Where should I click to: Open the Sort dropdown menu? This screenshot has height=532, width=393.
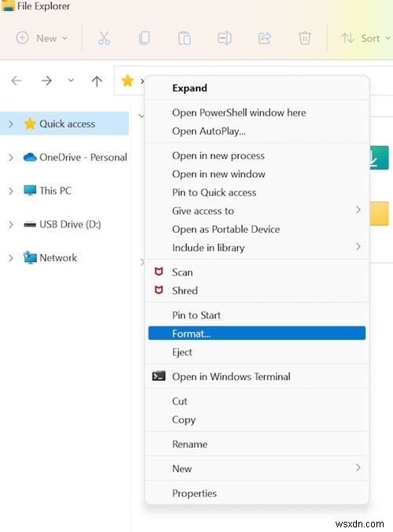pyautogui.click(x=366, y=39)
